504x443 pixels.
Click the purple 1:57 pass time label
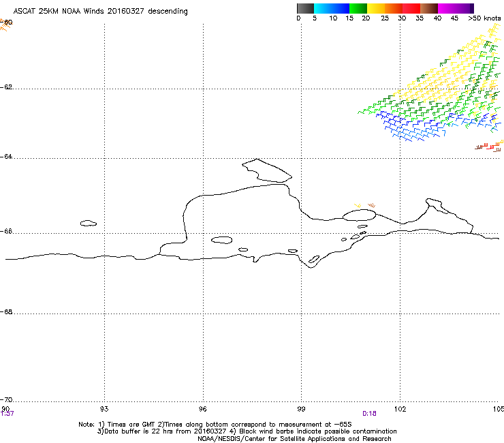point(7,414)
